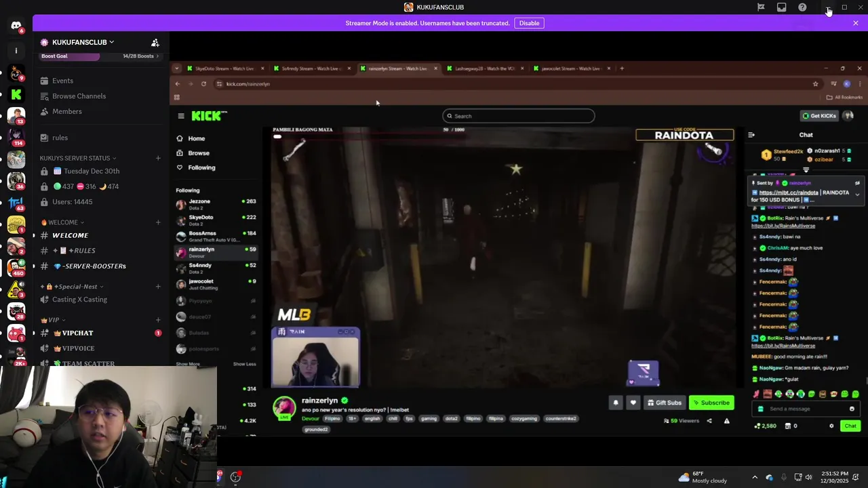This screenshot has height=488, width=868.
Task: Switch to Lashsegway28 browser tab
Action: point(485,68)
